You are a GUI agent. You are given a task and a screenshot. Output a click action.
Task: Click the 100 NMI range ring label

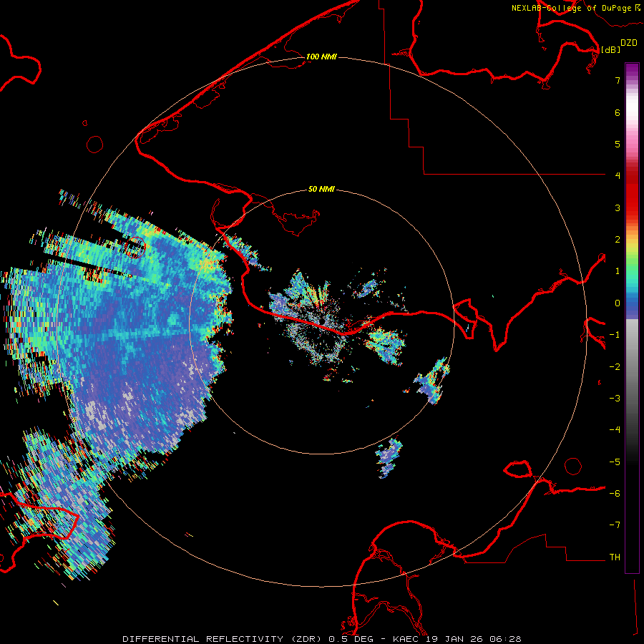pos(321,57)
